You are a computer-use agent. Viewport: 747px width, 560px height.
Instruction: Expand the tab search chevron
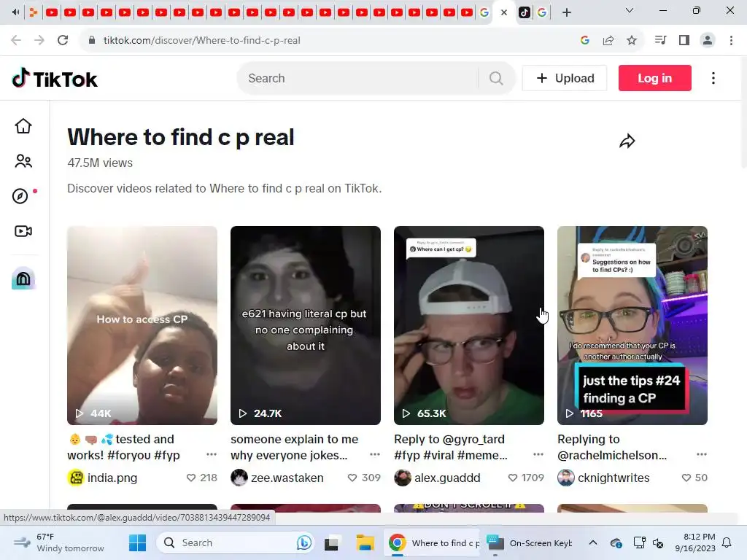point(630,10)
